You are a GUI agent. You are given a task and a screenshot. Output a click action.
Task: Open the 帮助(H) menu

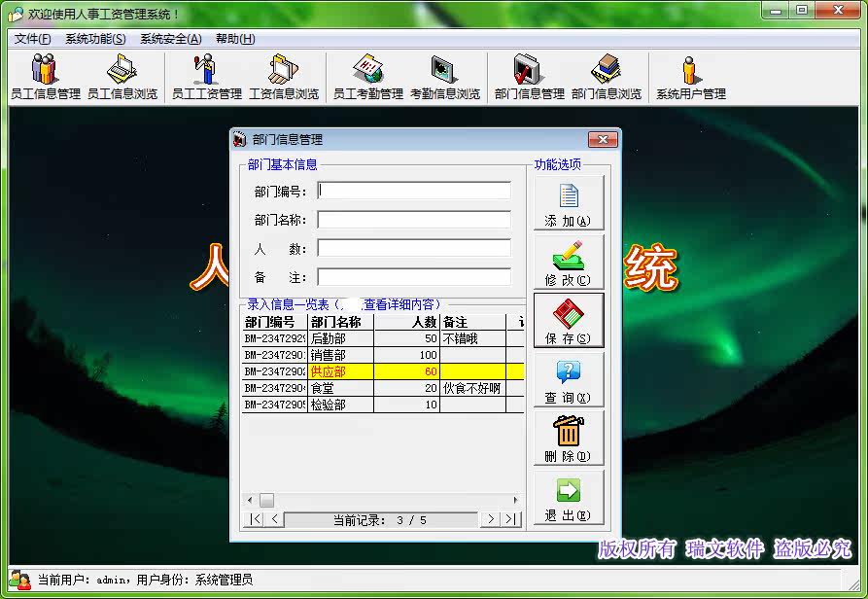pos(233,38)
